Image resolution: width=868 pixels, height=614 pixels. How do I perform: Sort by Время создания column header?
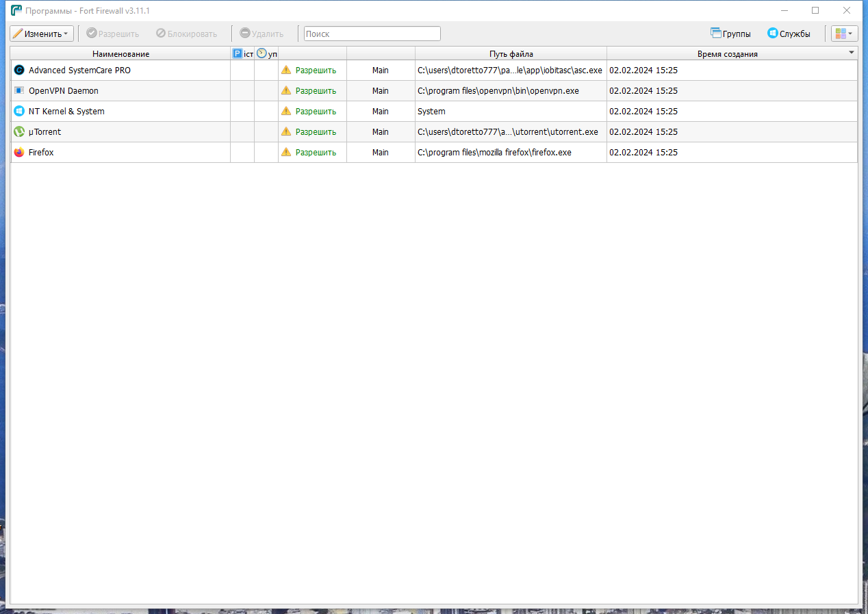coord(727,53)
